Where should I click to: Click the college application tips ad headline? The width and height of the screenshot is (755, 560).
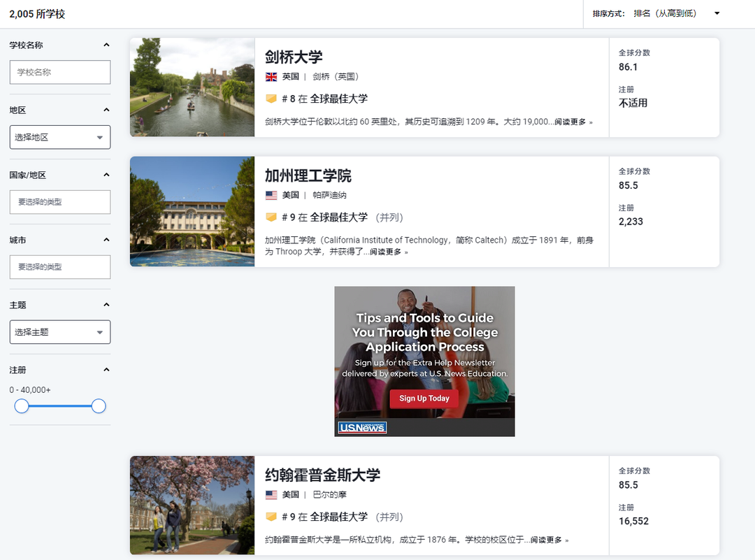pos(425,332)
